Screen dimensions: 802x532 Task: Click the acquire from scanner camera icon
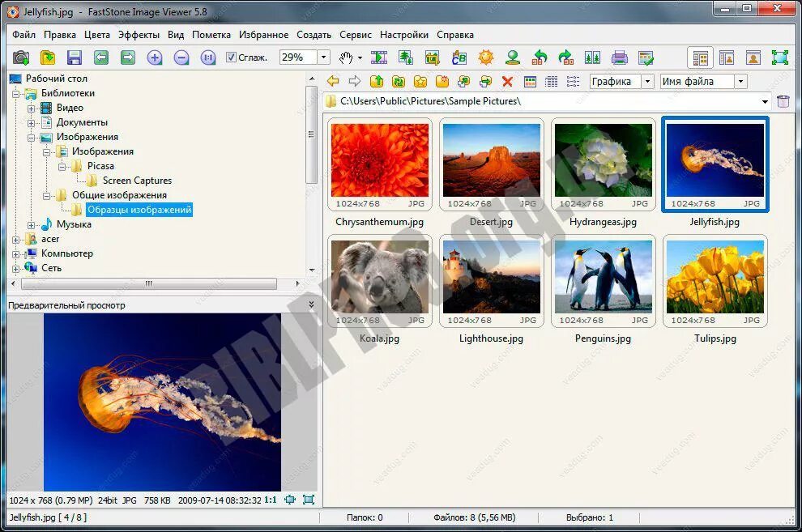[21, 57]
